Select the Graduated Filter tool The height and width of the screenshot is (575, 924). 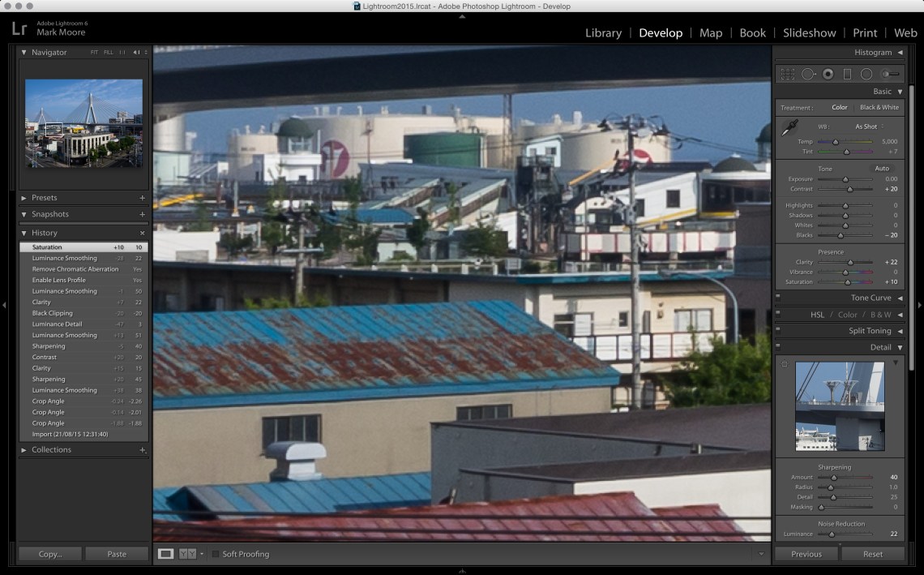847,74
